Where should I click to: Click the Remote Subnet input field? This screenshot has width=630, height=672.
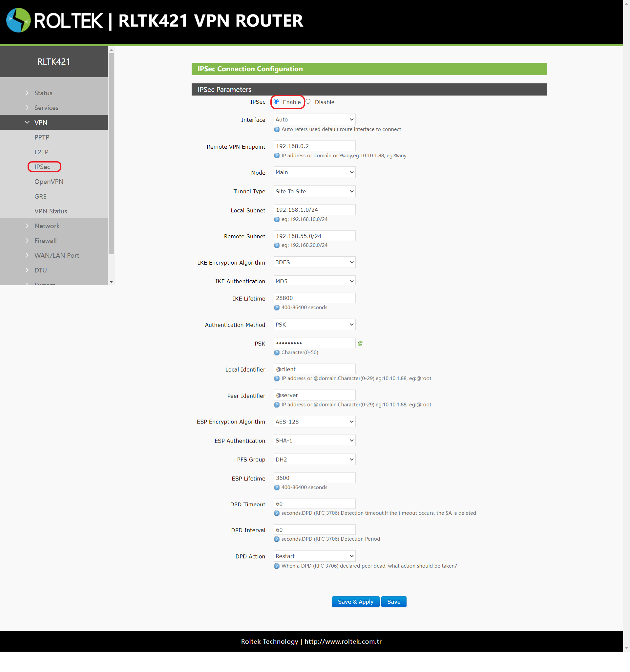[314, 236]
